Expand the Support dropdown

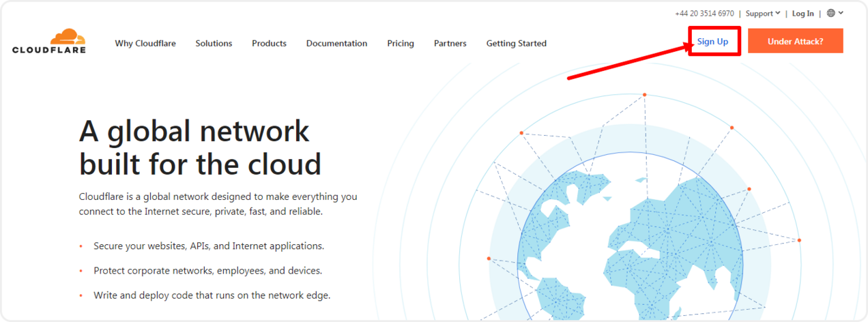click(763, 14)
